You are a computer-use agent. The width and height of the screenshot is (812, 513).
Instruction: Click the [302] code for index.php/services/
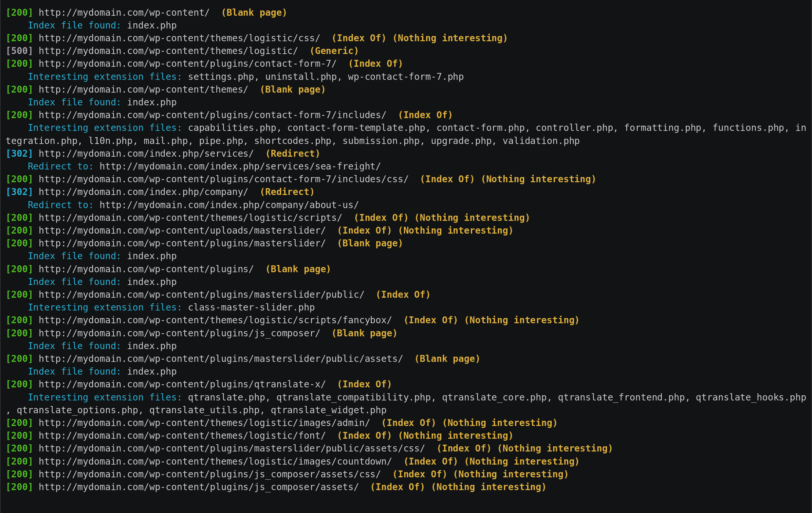[x=20, y=154]
